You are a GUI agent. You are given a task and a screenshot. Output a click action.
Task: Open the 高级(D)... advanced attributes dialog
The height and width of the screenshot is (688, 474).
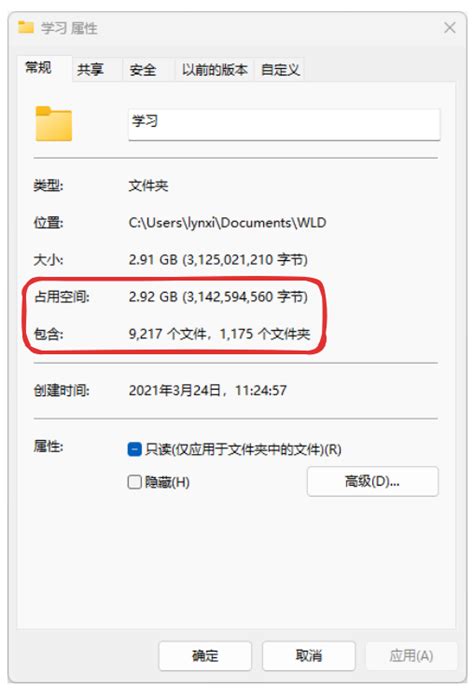[373, 482]
